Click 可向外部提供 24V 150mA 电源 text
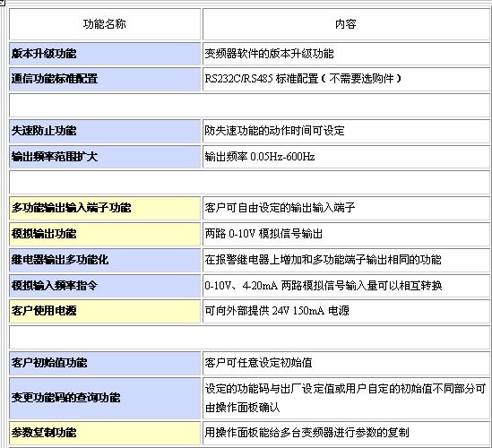492x448 pixels. pos(277,311)
